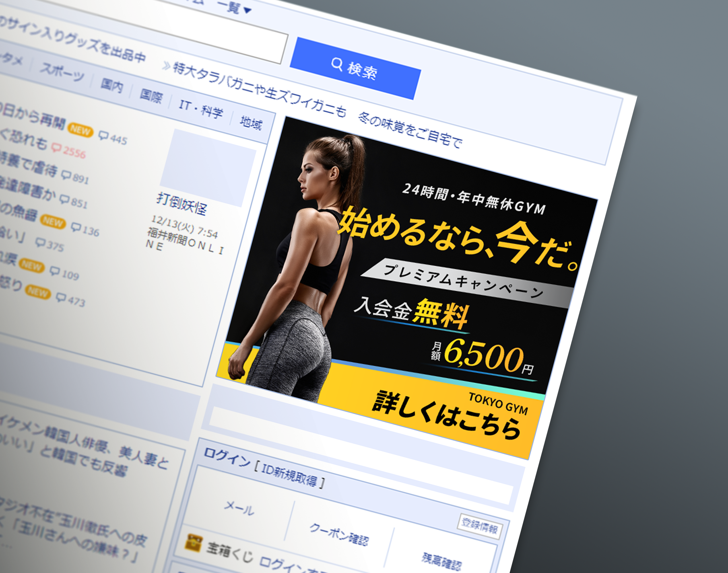This screenshot has width=728, height=573.
Task: Open the 地域 tab
Action: (x=251, y=123)
